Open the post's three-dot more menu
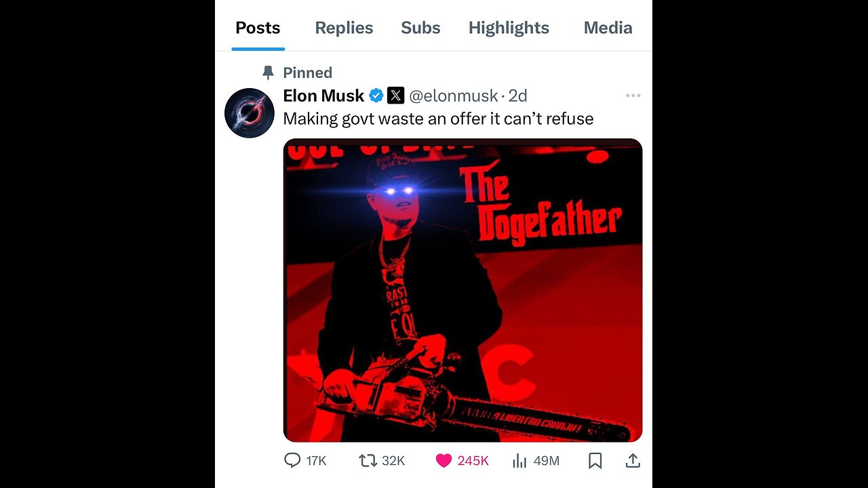 633,96
